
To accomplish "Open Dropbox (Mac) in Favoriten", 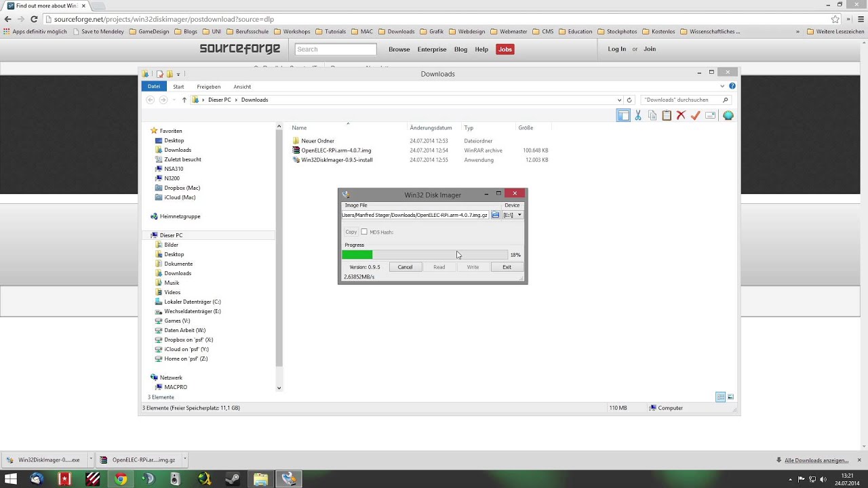I will pos(182,188).
